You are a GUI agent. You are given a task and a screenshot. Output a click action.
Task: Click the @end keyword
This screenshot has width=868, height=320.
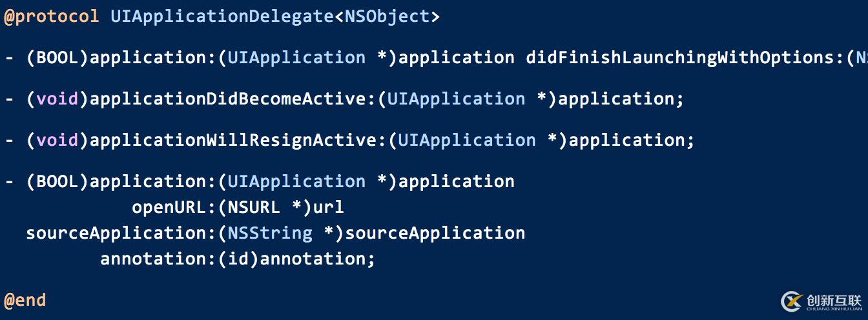(x=25, y=300)
